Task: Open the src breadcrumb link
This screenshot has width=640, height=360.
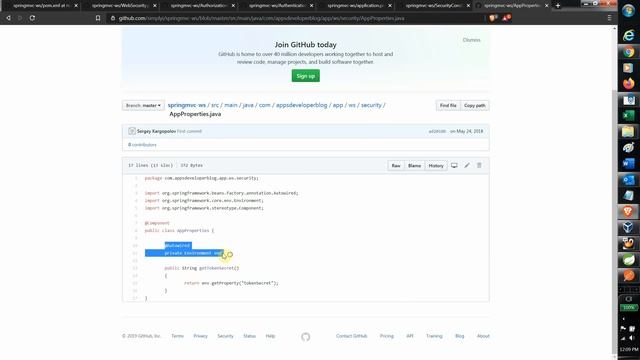Action: 215,105
